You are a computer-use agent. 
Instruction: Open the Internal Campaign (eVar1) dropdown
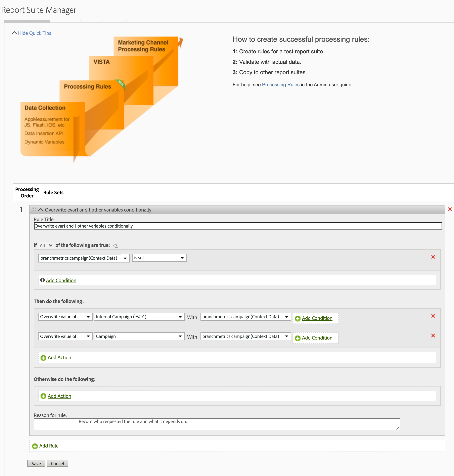[x=139, y=316]
